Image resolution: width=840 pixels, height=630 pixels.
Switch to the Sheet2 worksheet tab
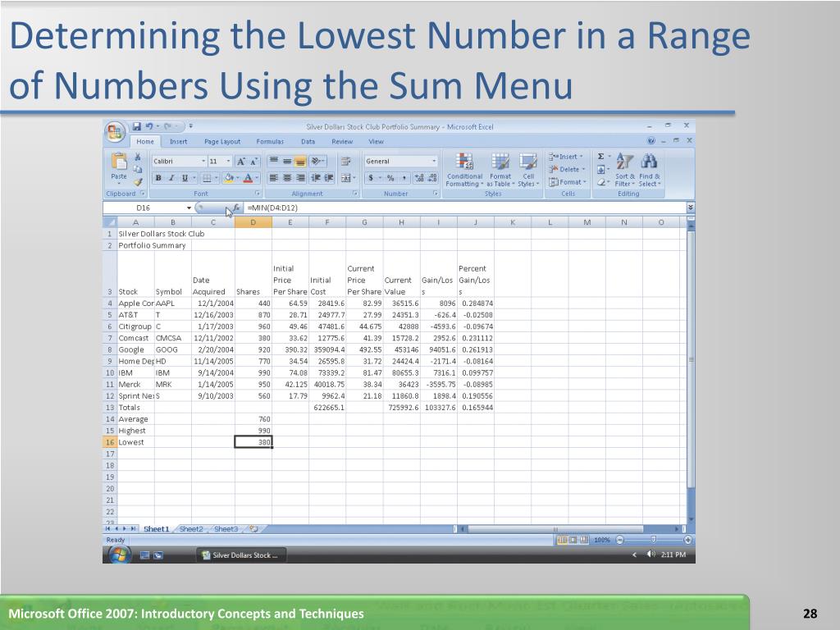pyautogui.click(x=191, y=529)
